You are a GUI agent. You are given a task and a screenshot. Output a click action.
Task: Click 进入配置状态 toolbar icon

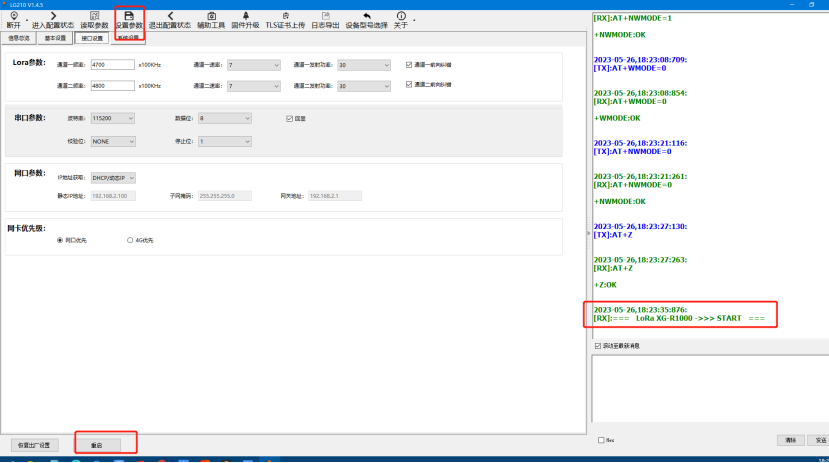52,16
